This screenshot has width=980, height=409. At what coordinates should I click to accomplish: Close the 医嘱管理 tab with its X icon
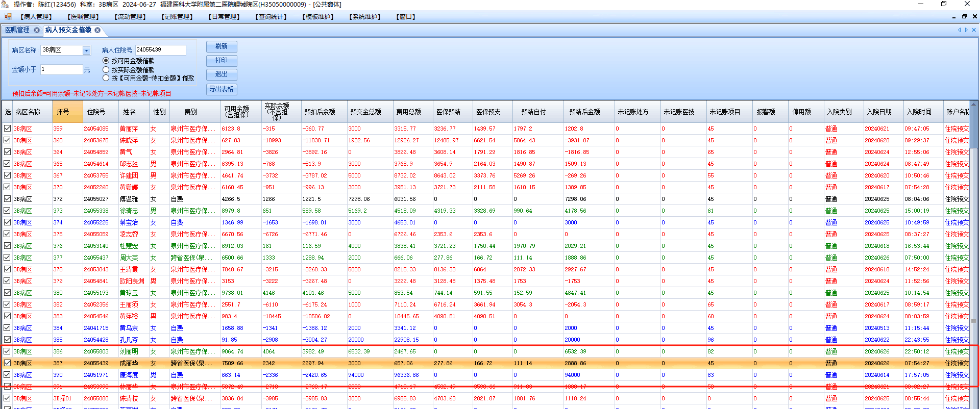click(37, 30)
